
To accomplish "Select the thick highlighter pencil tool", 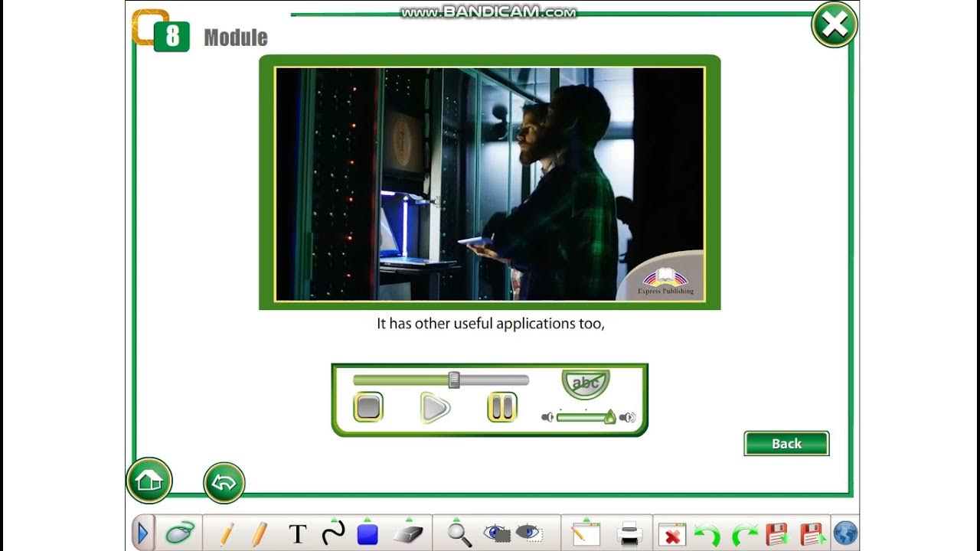I will click(x=260, y=533).
